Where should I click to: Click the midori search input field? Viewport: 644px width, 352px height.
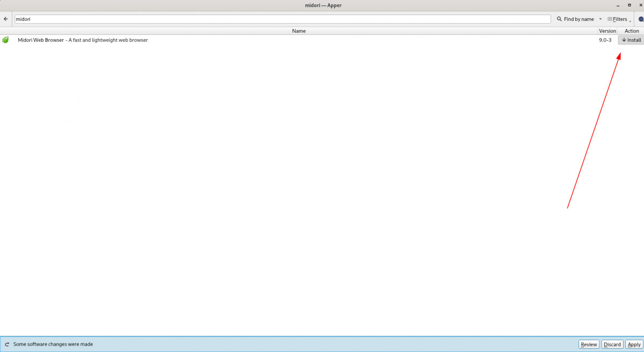click(x=282, y=19)
